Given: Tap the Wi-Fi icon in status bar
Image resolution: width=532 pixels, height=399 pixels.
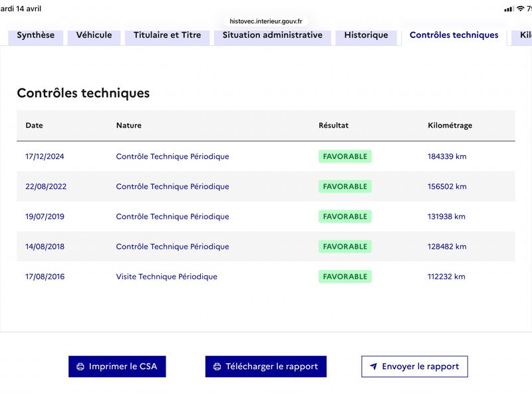Looking at the screenshot, I should [x=520, y=9].
